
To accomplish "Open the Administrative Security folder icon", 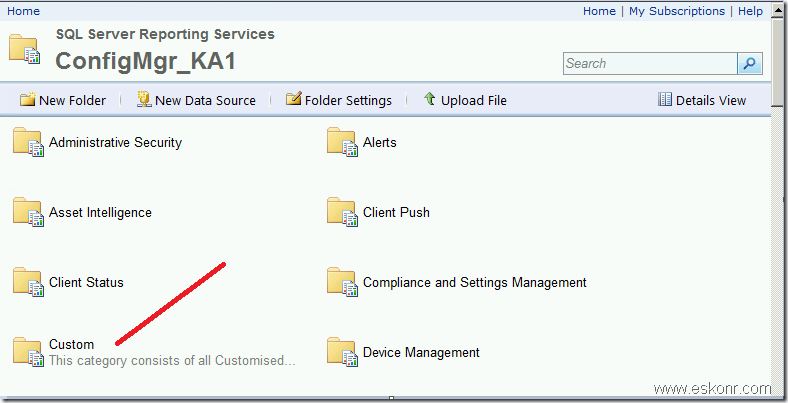I will [28, 143].
